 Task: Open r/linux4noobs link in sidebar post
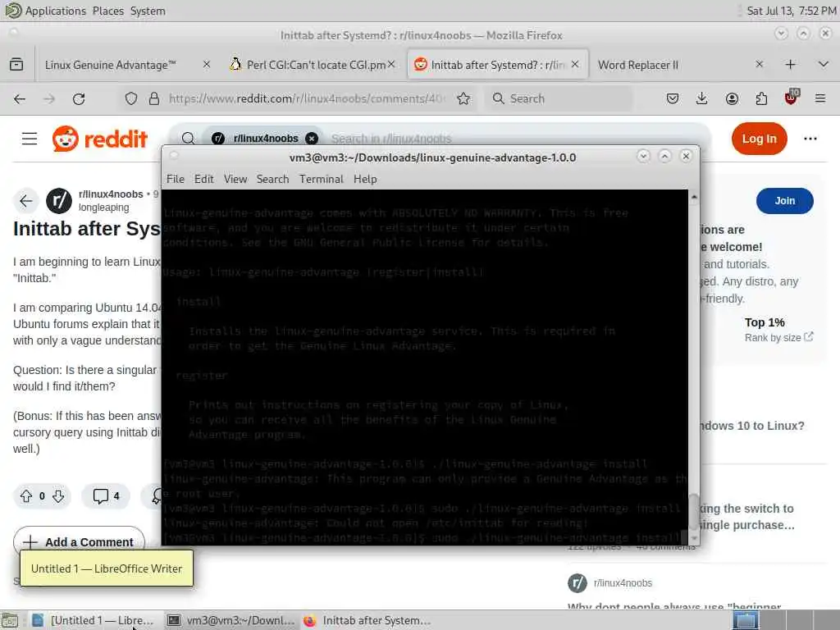[623, 583]
